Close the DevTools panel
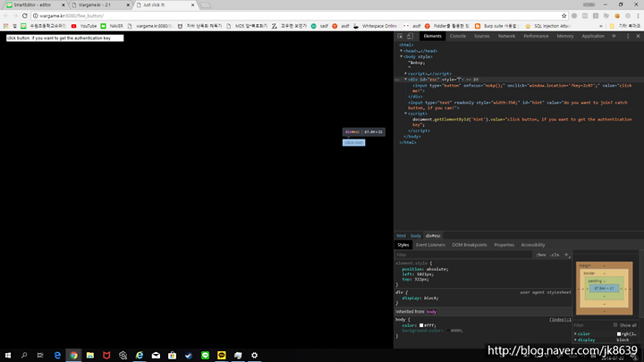644x362 pixels. (x=638, y=36)
